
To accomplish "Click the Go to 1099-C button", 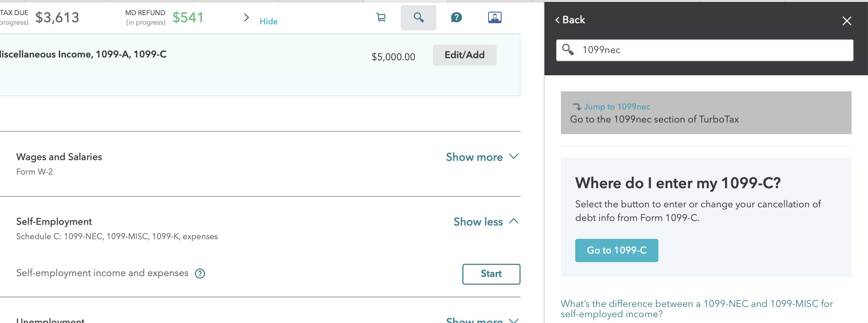I will point(616,250).
